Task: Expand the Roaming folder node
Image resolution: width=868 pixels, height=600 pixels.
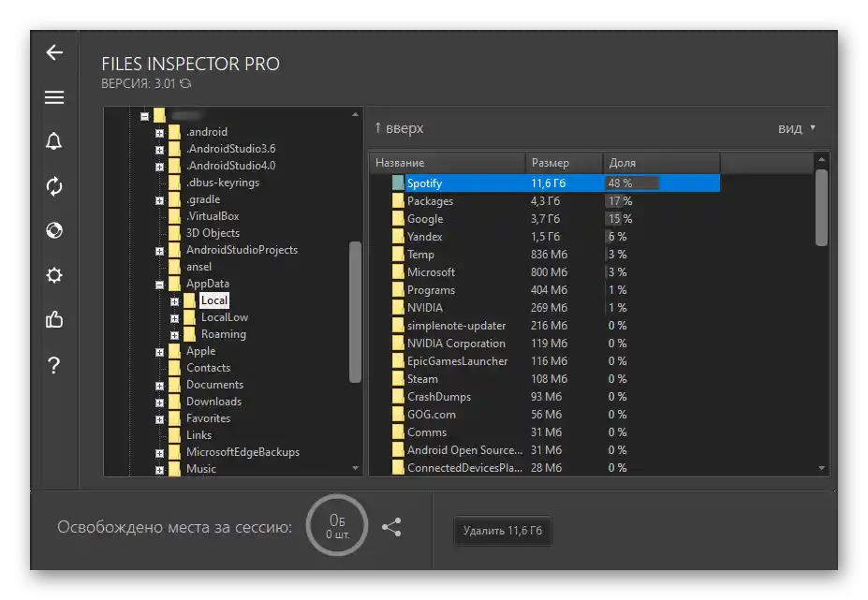Action: (174, 335)
